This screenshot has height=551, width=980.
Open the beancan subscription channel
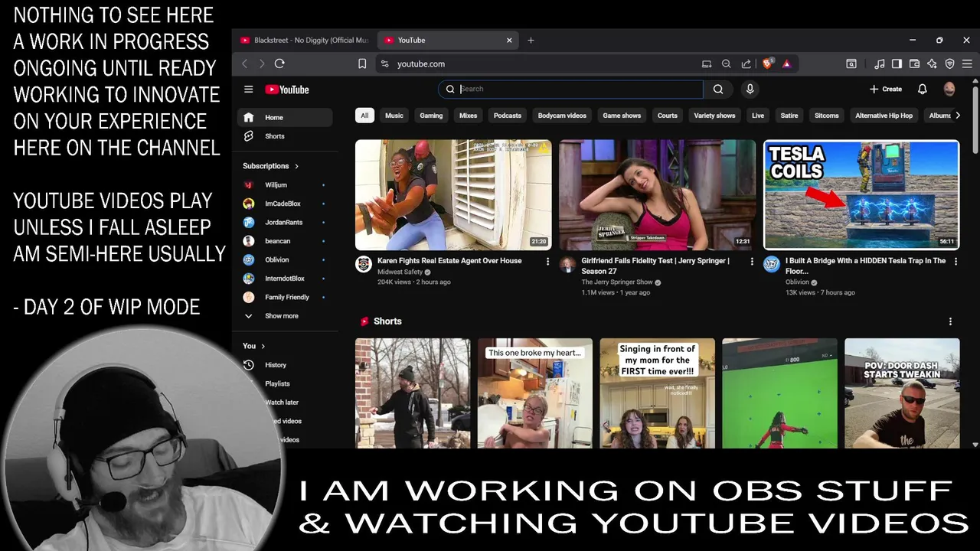tap(285, 241)
